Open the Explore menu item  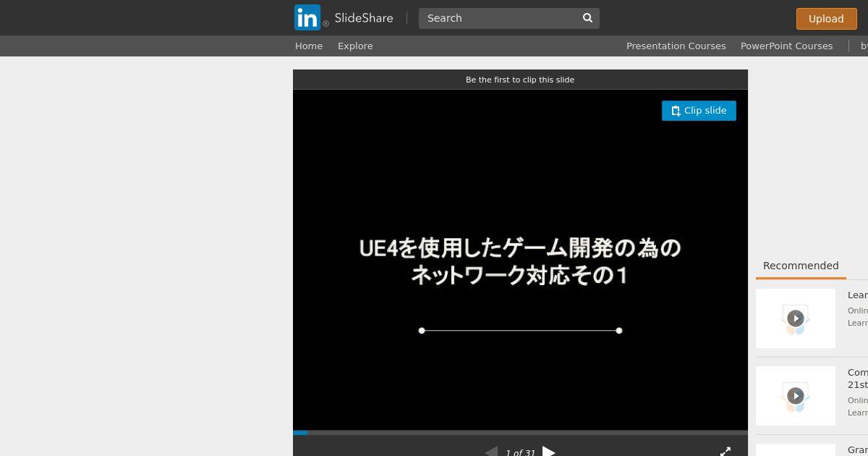(355, 46)
